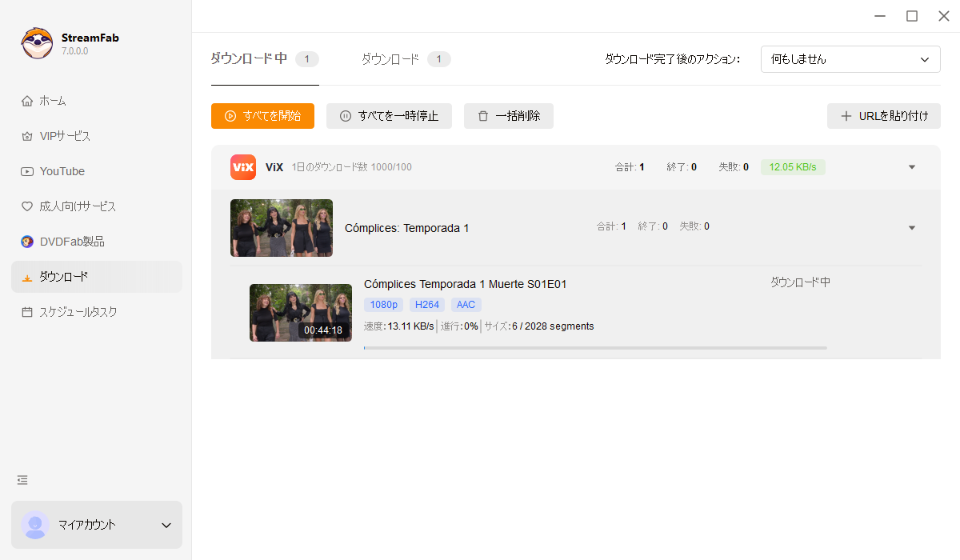The image size is (960, 560).
Task: Select the VIPサービス sidebar item
Action: (x=67, y=135)
